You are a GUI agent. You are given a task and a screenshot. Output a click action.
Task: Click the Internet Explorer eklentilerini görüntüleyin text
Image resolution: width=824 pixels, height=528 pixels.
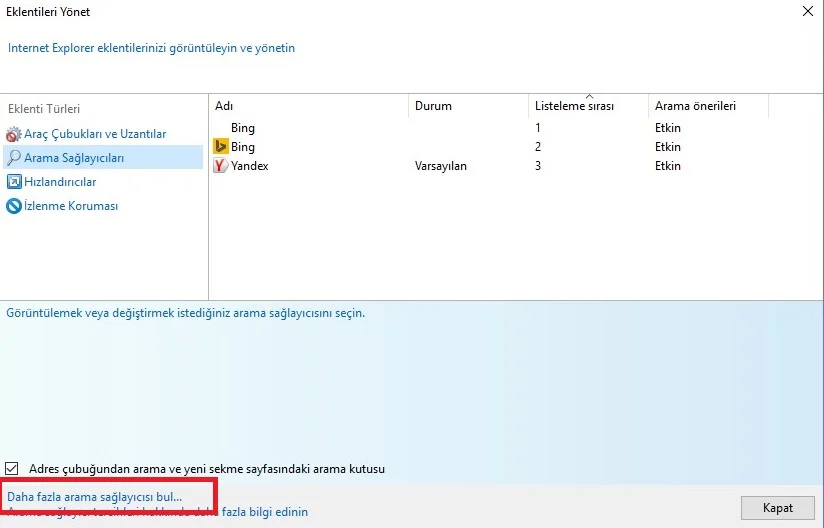tap(151, 48)
